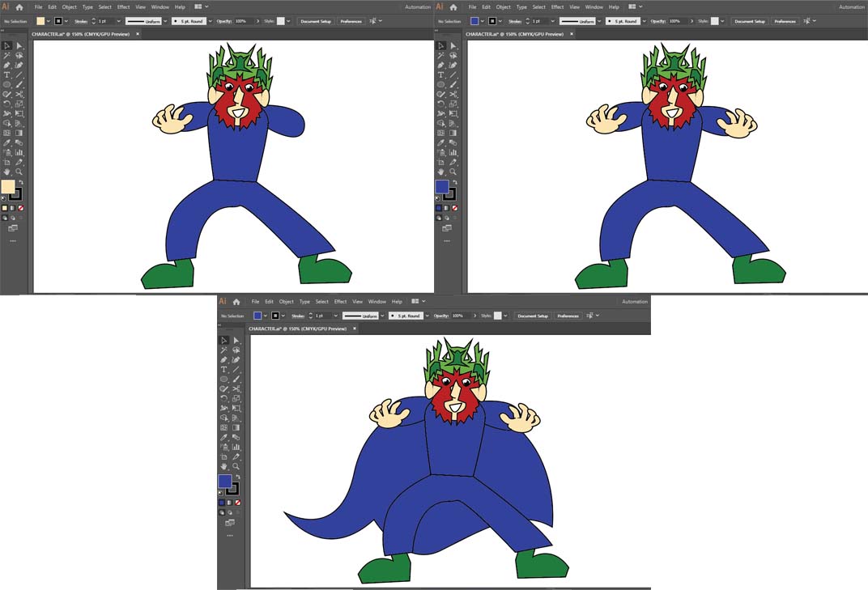Click Preferences button in bottom window
The width and height of the screenshot is (868, 590).
[568, 316]
